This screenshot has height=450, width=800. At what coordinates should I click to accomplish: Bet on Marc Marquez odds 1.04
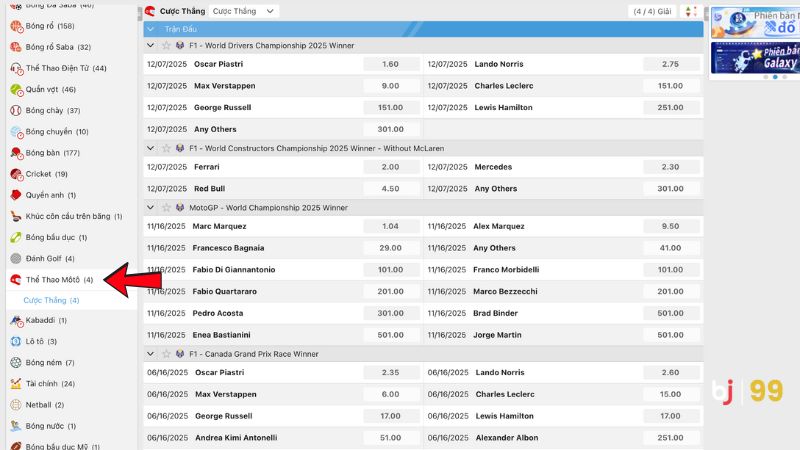pos(391,227)
